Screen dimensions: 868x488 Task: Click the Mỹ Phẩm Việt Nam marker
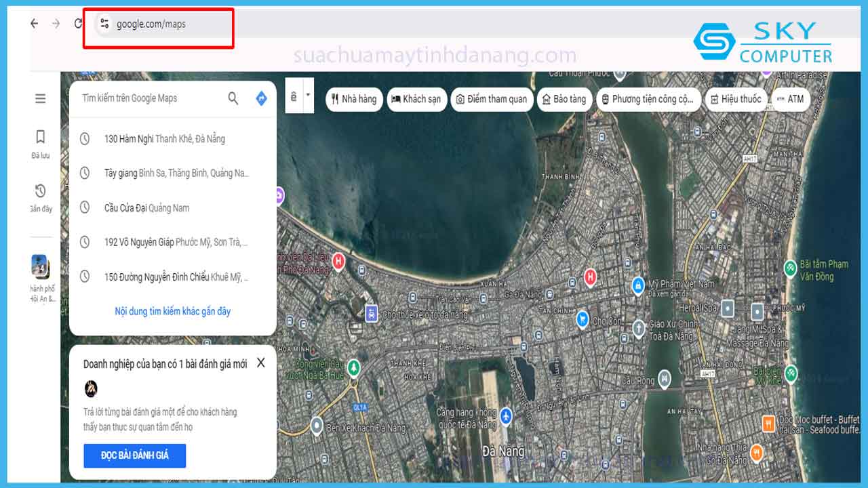(x=638, y=285)
